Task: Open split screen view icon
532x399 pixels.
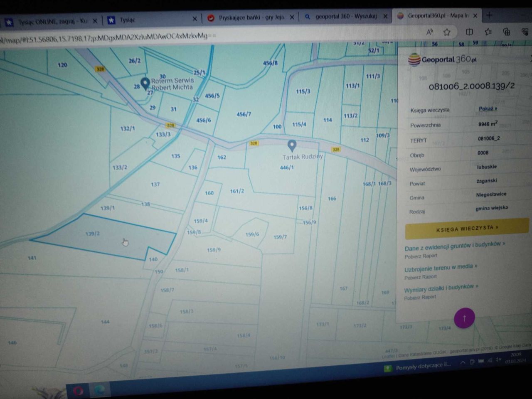Action: click(x=469, y=32)
